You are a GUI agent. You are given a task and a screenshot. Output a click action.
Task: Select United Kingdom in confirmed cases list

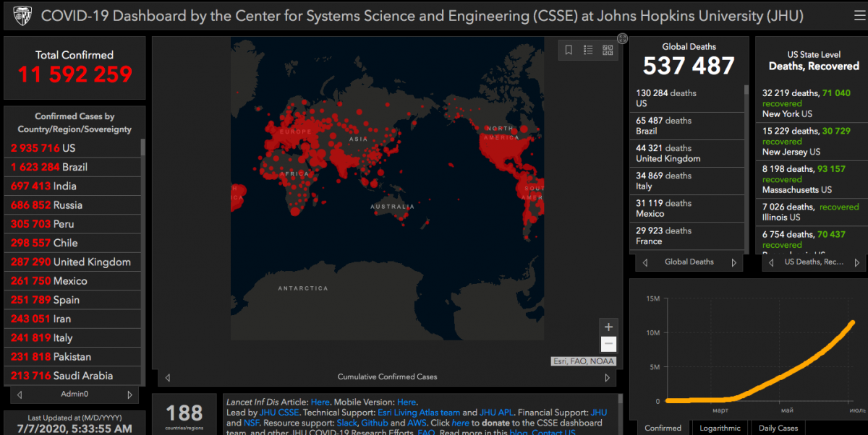(x=72, y=262)
